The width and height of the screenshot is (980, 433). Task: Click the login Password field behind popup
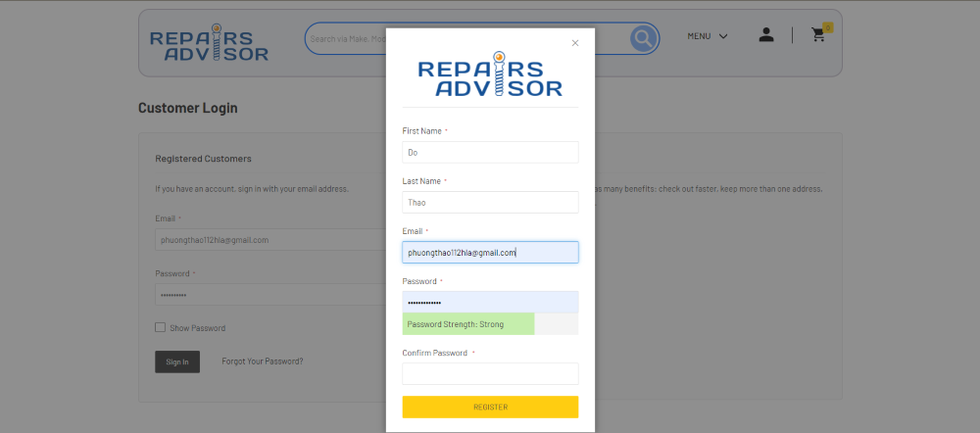[270, 294]
